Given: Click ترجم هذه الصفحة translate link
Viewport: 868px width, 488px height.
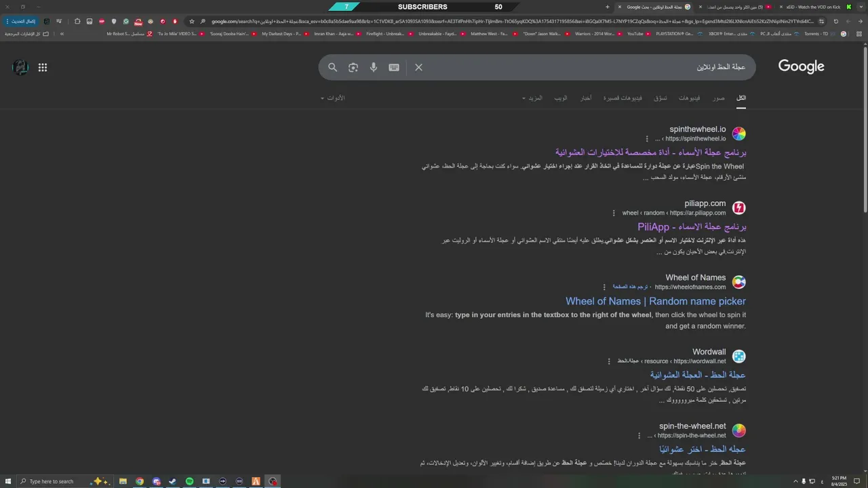Looking at the screenshot, I should (x=630, y=287).
